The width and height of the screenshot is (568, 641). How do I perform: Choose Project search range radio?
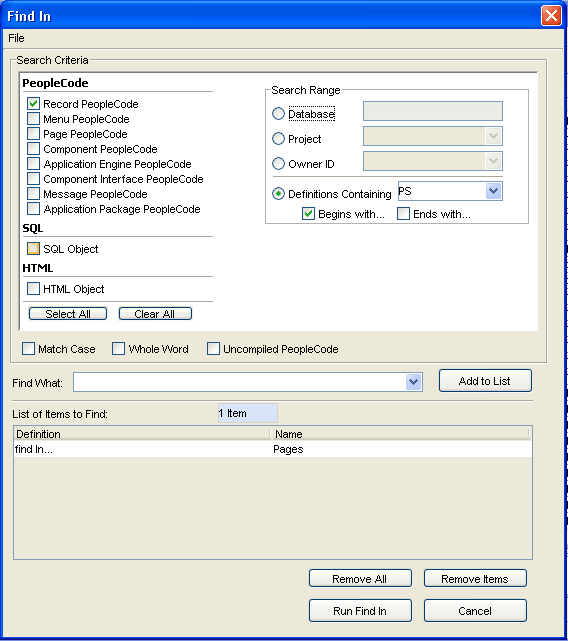[278, 139]
